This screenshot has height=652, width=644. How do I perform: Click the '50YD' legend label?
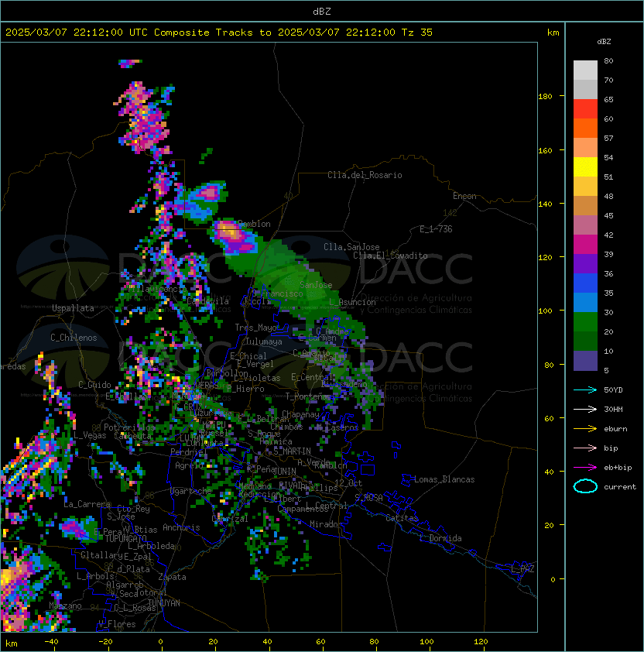pyautogui.click(x=613, y=389)
